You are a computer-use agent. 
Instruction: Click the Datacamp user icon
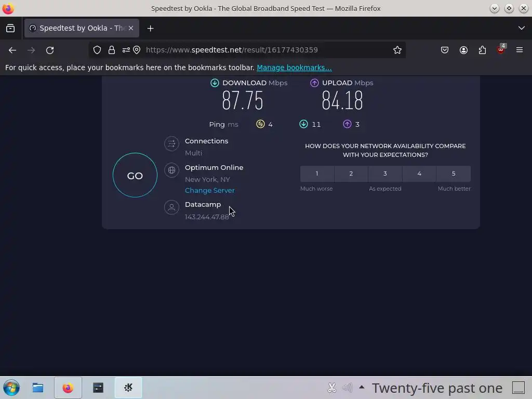tap(171, 207)
